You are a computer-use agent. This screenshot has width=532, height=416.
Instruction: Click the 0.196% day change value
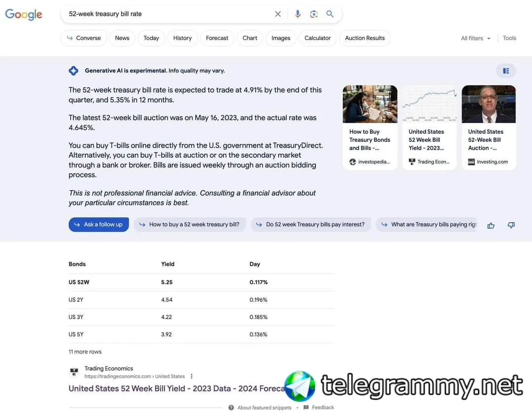click(x=258, y=300)
